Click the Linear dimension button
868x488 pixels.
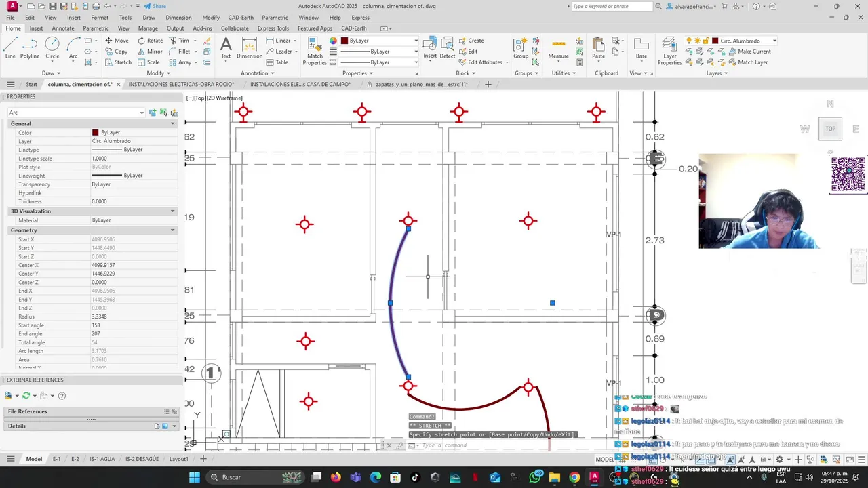pos(278,41)
